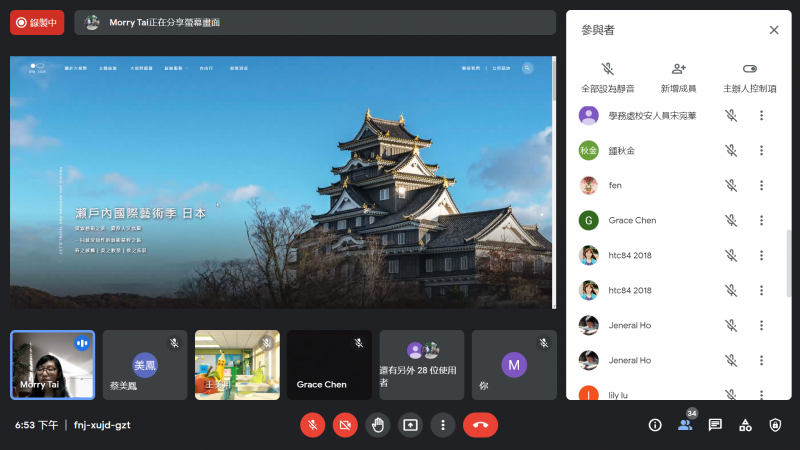Unmute your microphone in bottom bar

click(313, 425)
